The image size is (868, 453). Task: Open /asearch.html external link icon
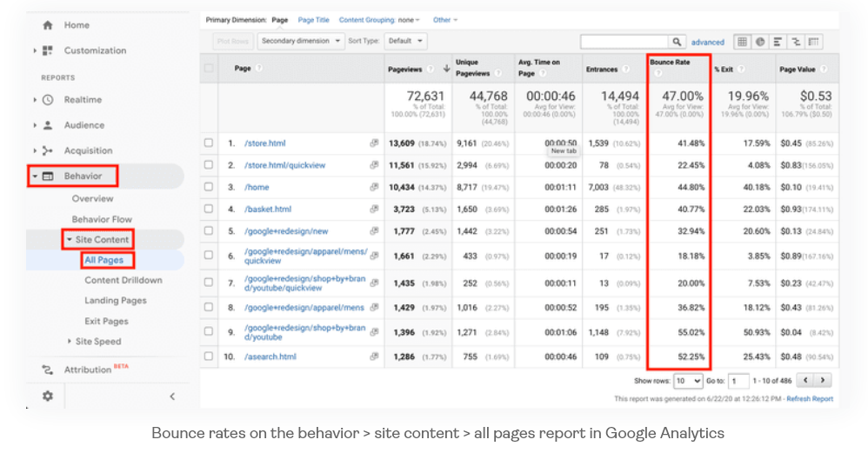[374, 356]
